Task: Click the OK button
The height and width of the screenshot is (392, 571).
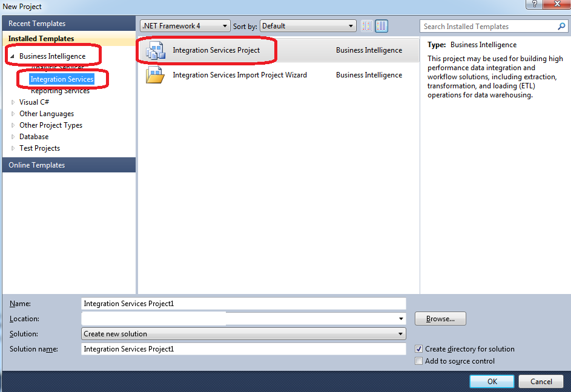Action: pos(492,382)
